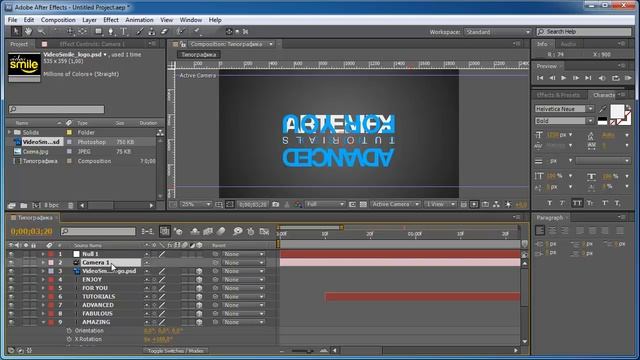Select the Clone Stamp tool
The image size is (640, 360).
(x=152, y=31)
